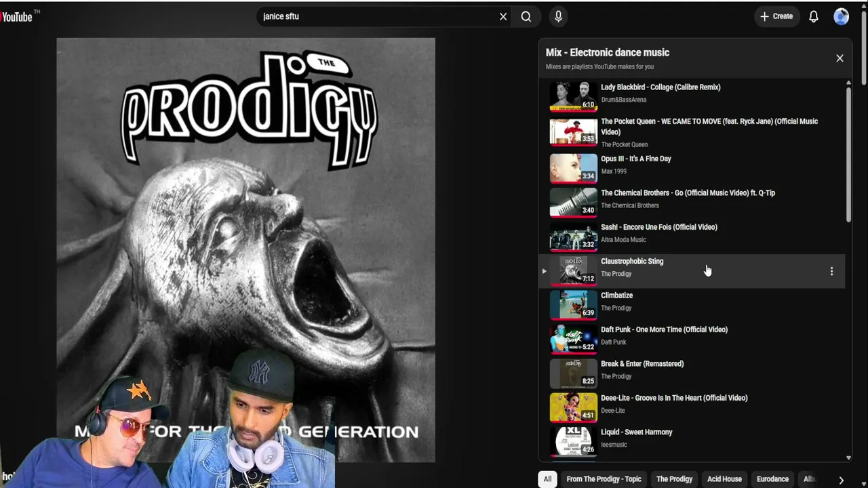
Task: Select the Claustrophobic Sting title
Action: (632, 262)
